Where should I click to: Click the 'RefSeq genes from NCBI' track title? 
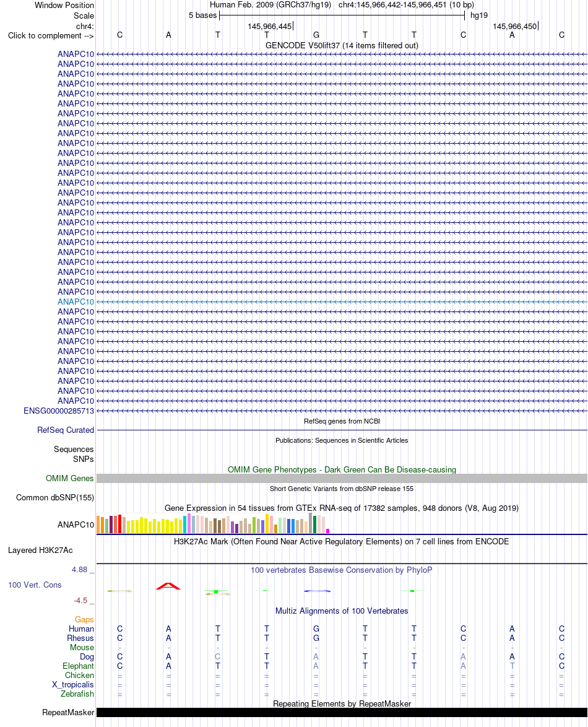coord(342,422)
